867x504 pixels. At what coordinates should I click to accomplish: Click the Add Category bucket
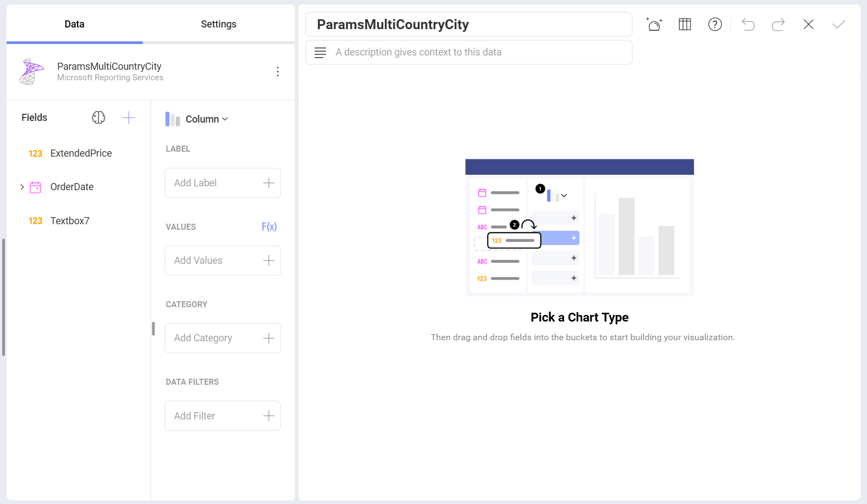tap(223, 338)
